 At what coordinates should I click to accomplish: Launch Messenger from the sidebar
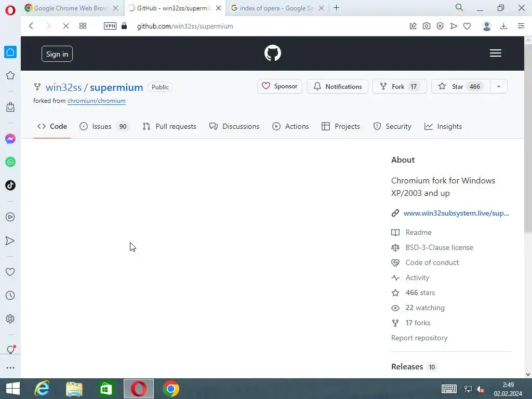[10, 139]
